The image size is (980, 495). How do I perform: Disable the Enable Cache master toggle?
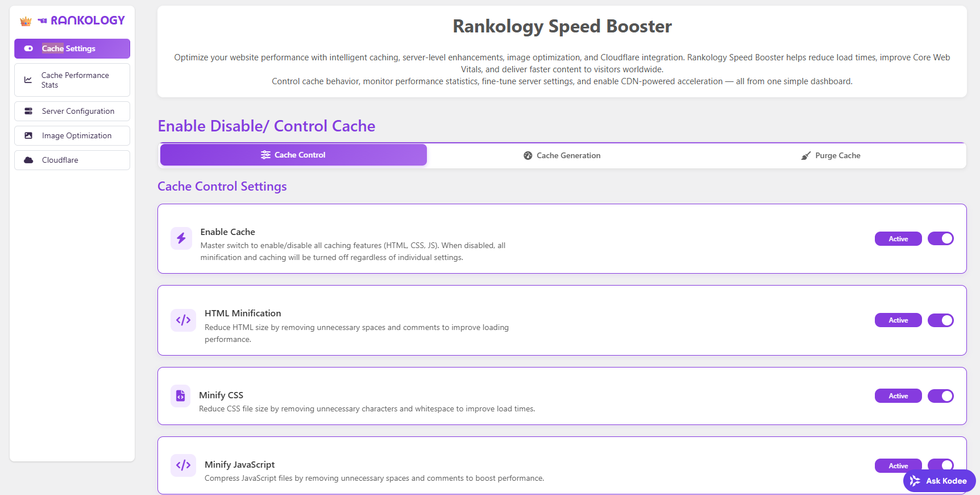[x=940, y=239]
